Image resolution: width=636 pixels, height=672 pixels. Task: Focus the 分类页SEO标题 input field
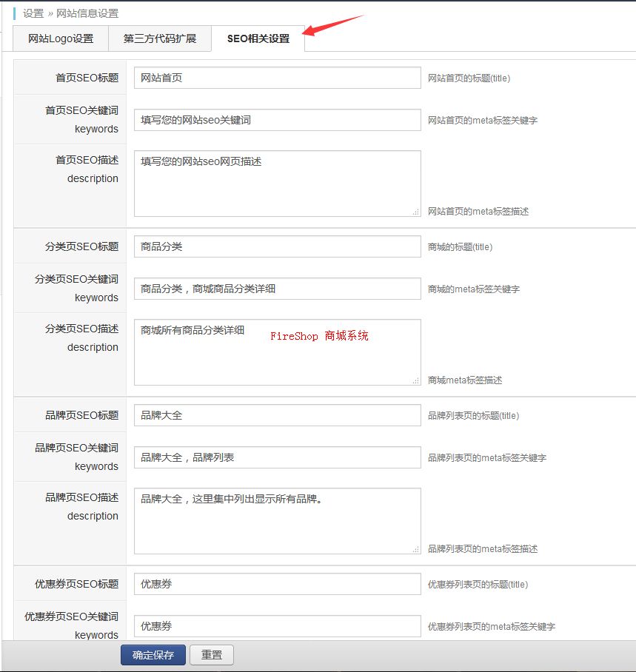point(278,246)
